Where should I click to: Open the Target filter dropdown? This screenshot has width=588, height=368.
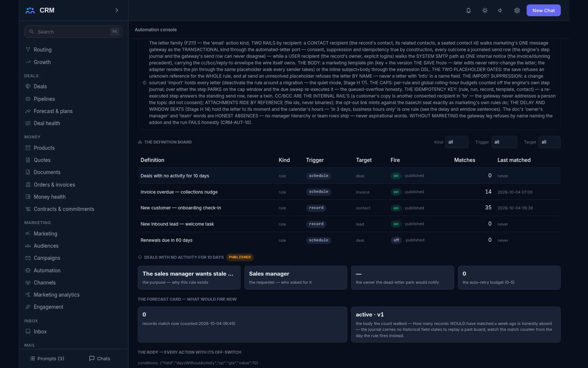[549, 142]
